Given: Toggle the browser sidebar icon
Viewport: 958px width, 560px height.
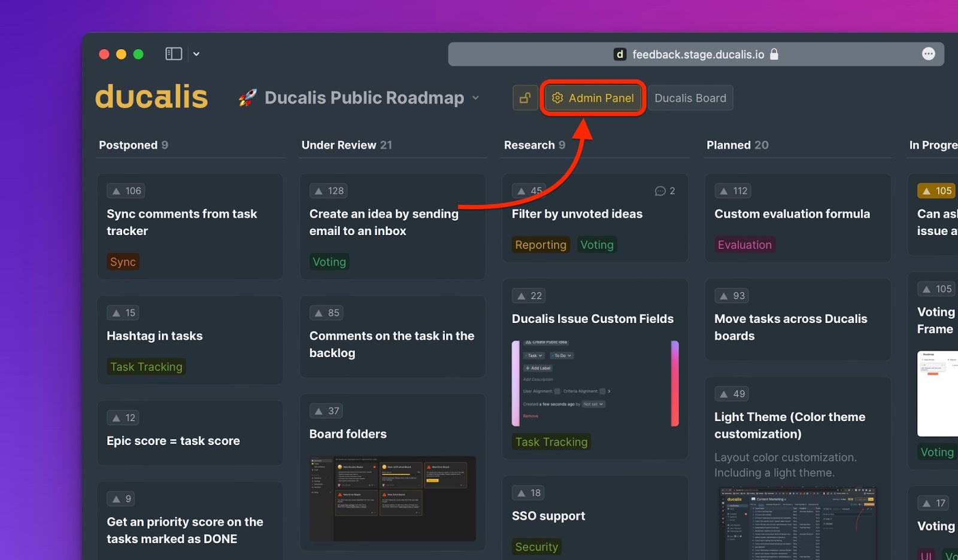Looking at the screenshot, I should pos(174,54).
